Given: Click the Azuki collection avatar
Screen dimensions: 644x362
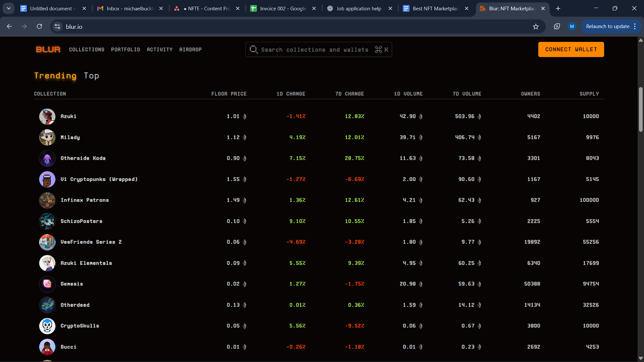Looking at the screenshot, I should coord(47,117).
